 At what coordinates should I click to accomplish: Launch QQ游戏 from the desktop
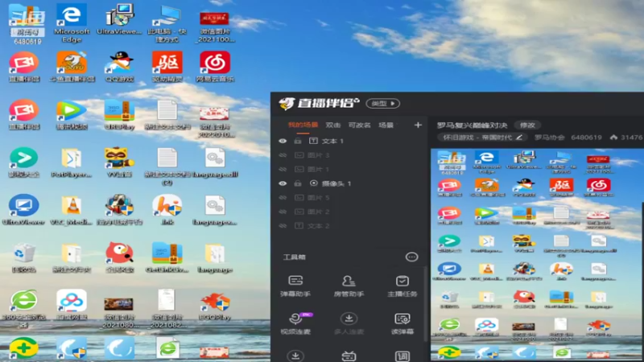point(119,67)
